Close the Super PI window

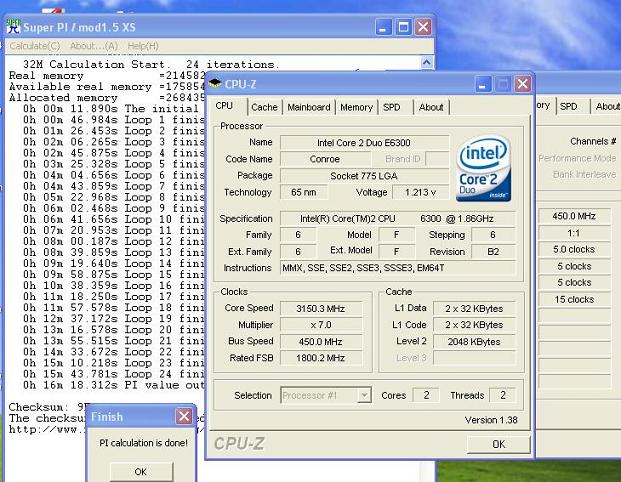click(x=423, y=27)
